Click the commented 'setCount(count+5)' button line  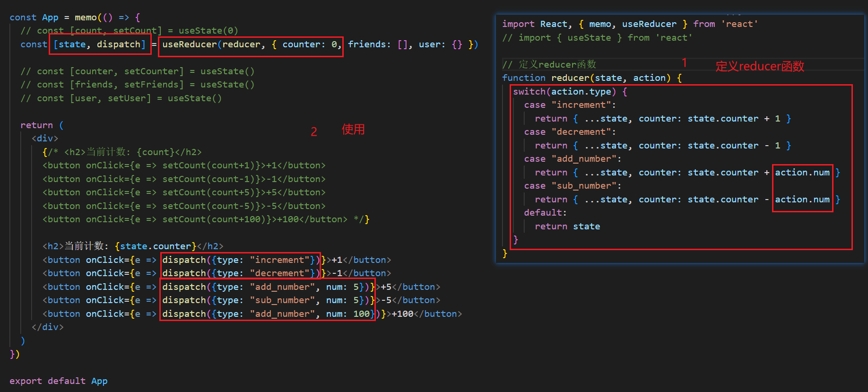[x=184, y=192]
